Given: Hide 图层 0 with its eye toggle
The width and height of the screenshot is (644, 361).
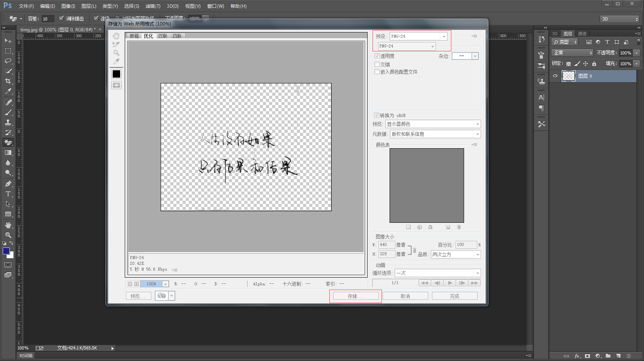Looking at the screenshot, I should coord(555,76).
